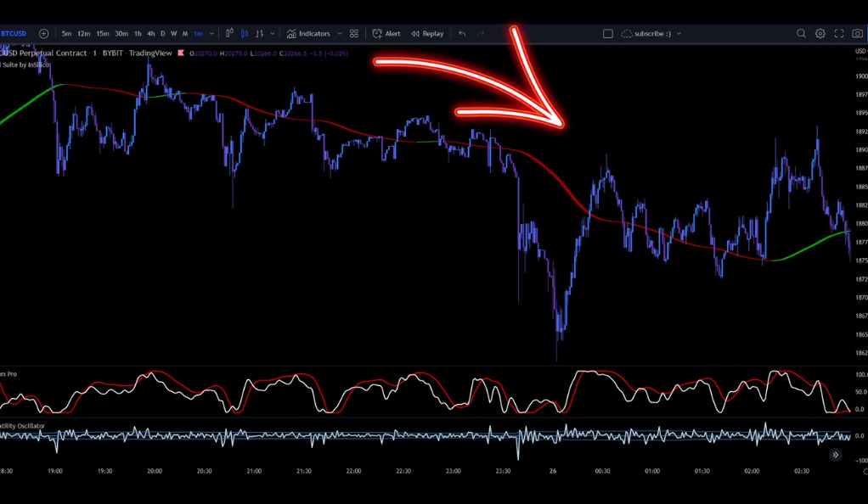Redo the last chart action
This screenshot has width=868, height=504.
click(481, 34)
